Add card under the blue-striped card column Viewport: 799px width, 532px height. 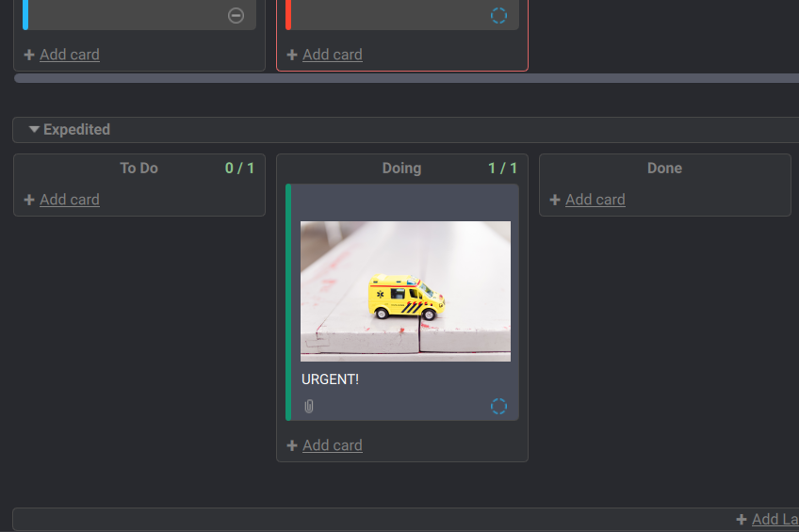pos(70,55)
